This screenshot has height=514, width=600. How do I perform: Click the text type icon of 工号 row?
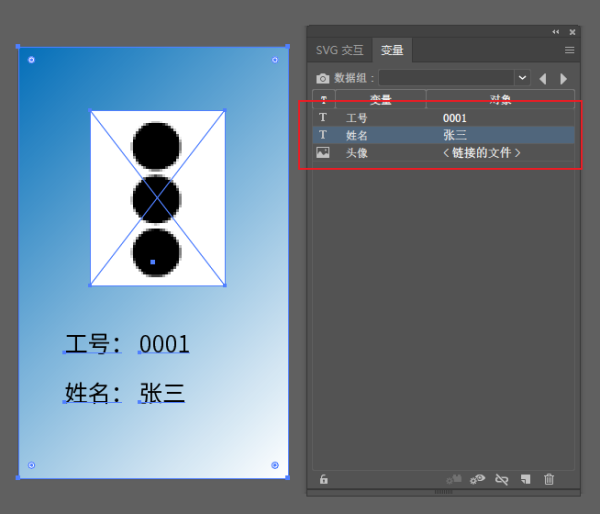click(x=323, y=117)
